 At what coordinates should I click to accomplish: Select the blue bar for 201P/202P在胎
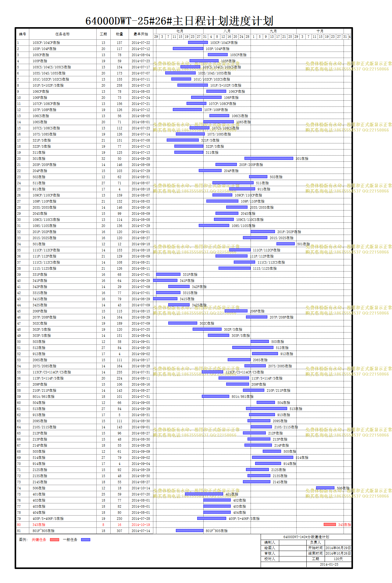(x=263, y=232)
